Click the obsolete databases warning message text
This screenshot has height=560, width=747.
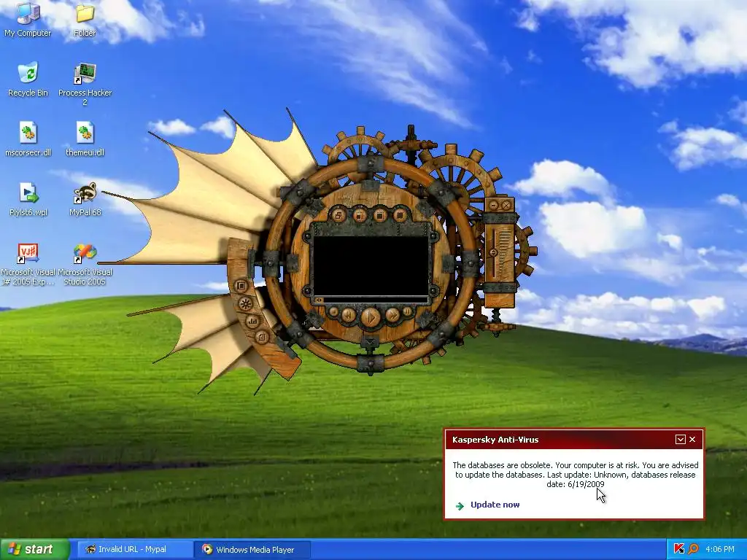point(576,474)
